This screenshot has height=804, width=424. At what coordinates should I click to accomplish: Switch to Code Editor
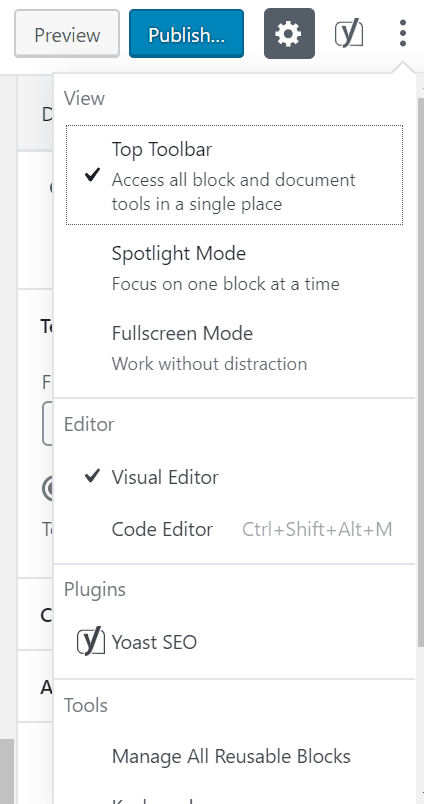click(x=234, y=529)
